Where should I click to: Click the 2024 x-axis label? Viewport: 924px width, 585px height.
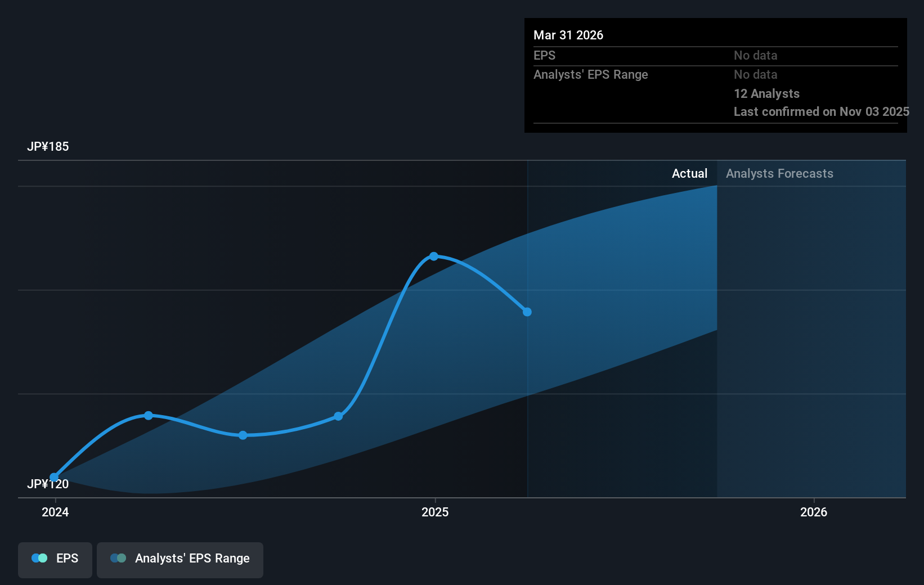[x=55, y=512]
